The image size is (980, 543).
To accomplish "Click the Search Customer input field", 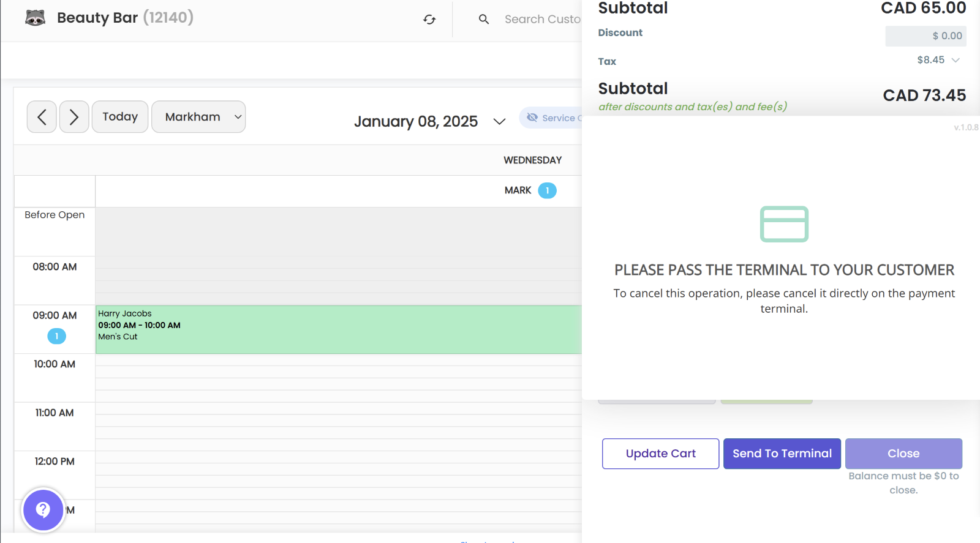I will tap(542, 20).
